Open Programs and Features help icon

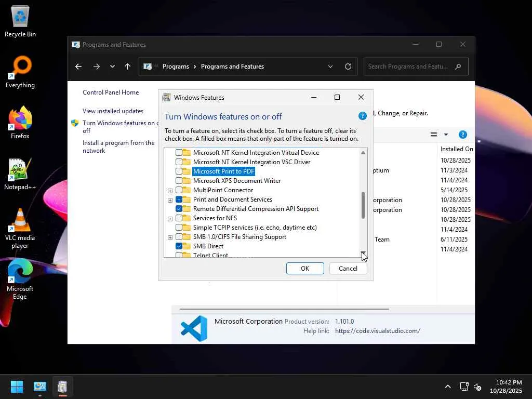tap(463, 135)
